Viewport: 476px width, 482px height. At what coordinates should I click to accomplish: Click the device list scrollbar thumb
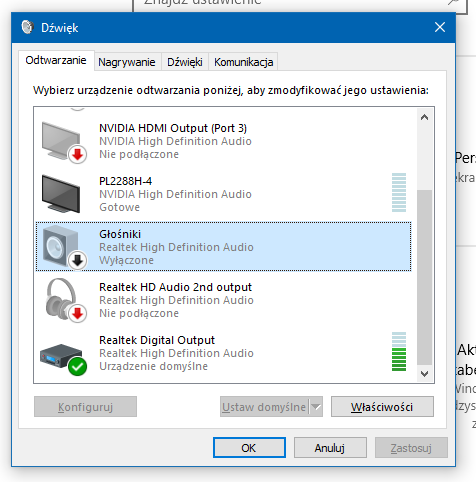click(424, 277)
